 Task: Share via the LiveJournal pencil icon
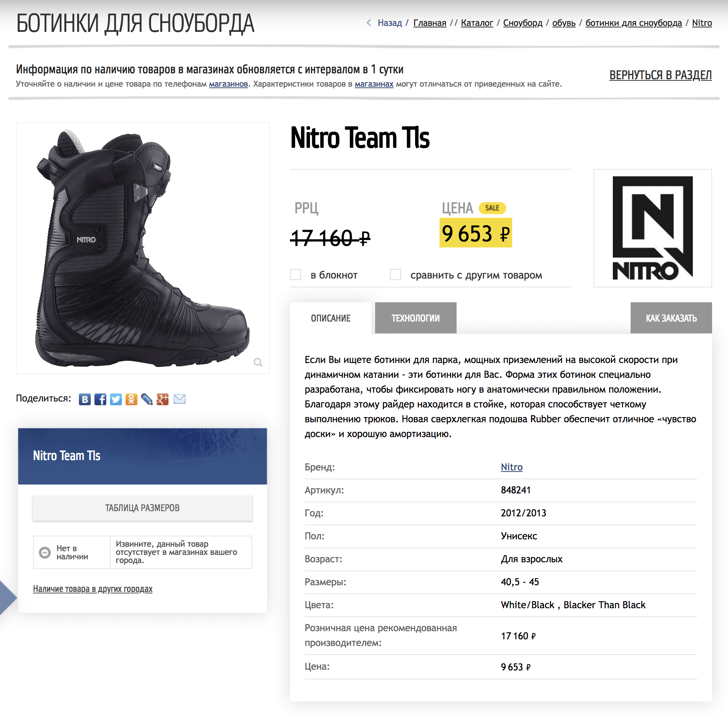point(147,399)
